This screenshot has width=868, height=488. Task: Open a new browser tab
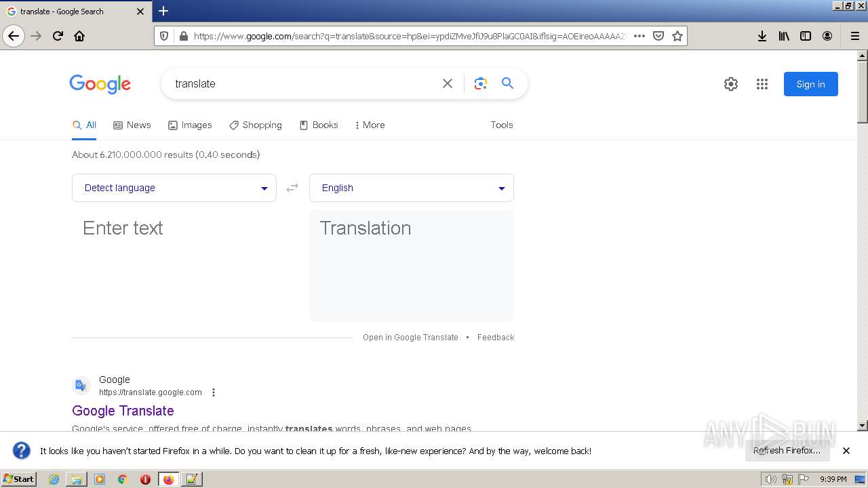pyautogui.click(x=163, y=11)
